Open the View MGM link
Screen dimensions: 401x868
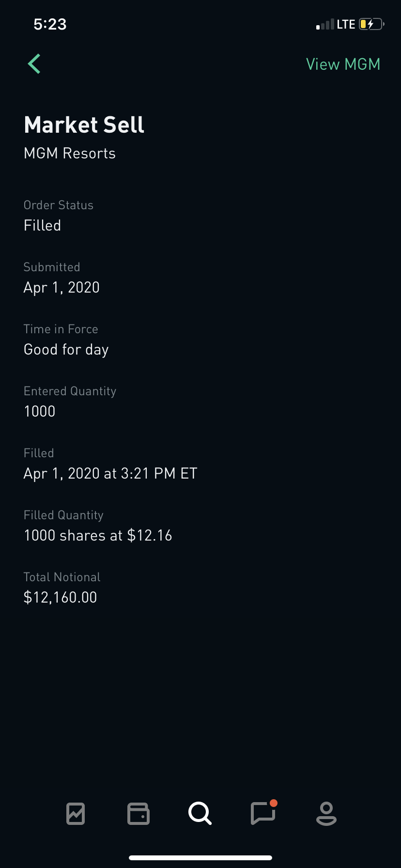tap(343, 64)
